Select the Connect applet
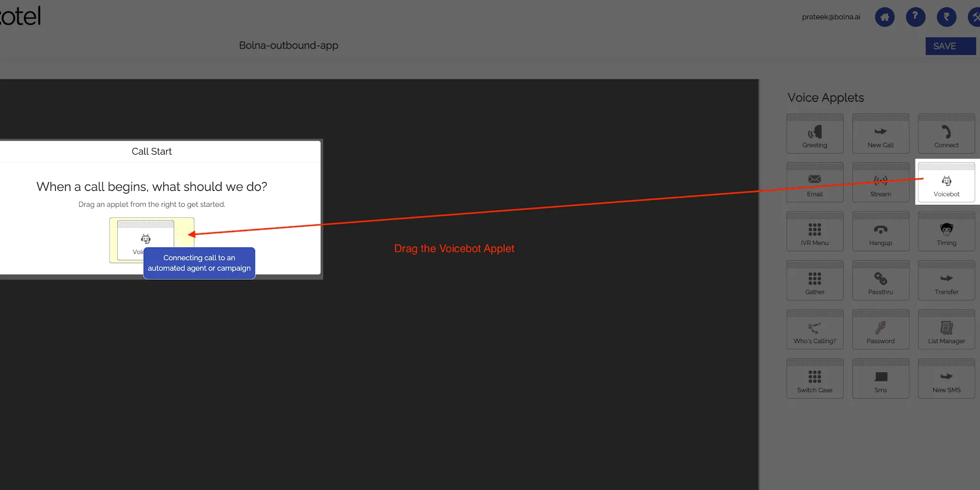This screenshot has height=490, width=980. (x=946, y=134)
